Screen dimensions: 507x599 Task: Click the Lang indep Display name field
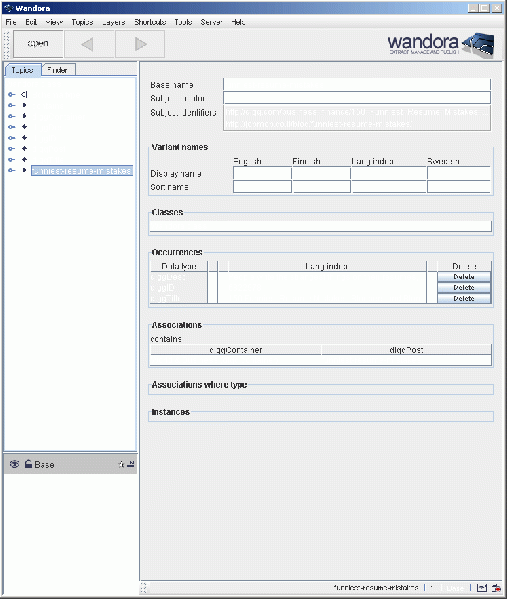pos(389,173)
